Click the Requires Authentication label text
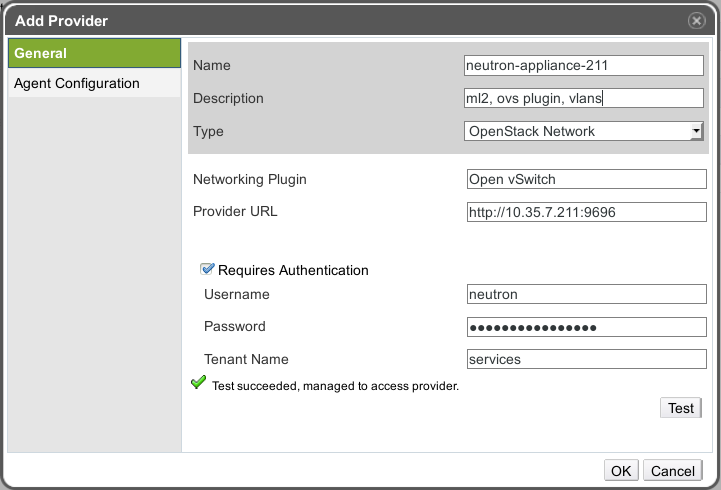This screenshot has height=490, width=721. pyautogui.click(x=293, y=270)
